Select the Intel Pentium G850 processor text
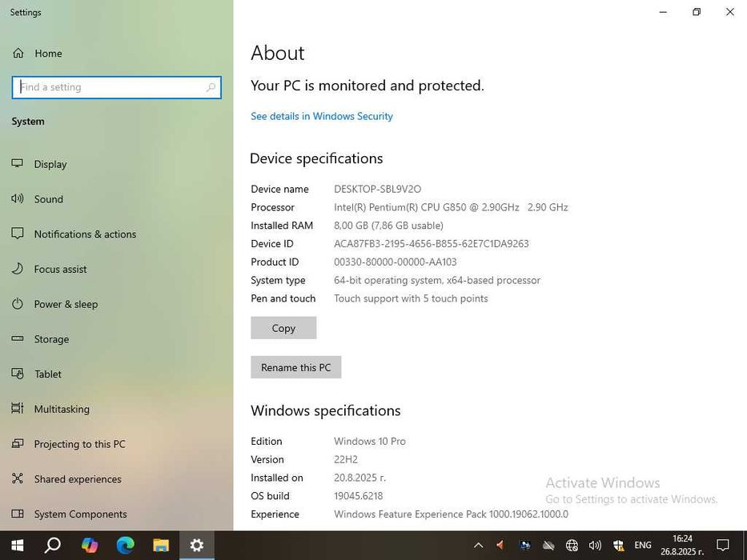The width and height of the screenshot is (747, 560). pyautogui.click(x=451, y=208)
